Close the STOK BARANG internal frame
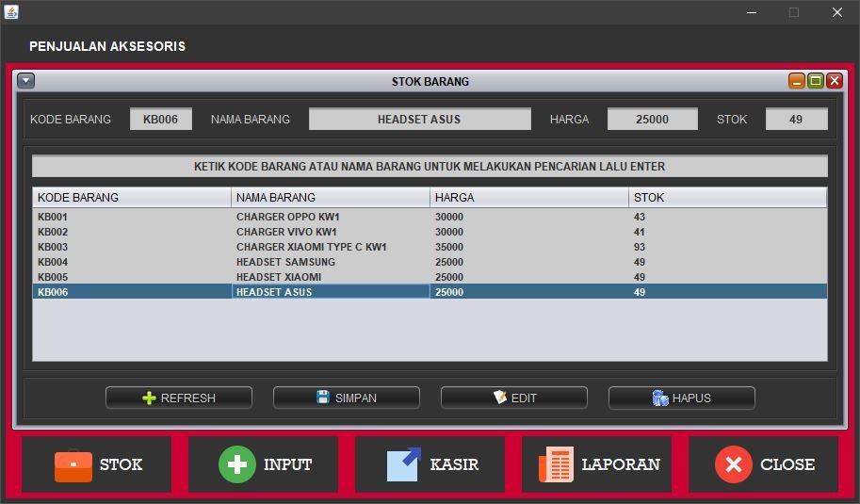Image resolution: width=860 pixels, height=504 pixels. coord(834,81)
